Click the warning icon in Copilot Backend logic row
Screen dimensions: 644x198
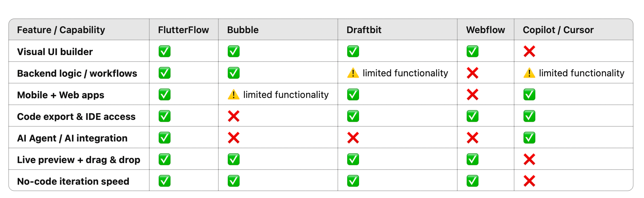click(x=529, y=73)
